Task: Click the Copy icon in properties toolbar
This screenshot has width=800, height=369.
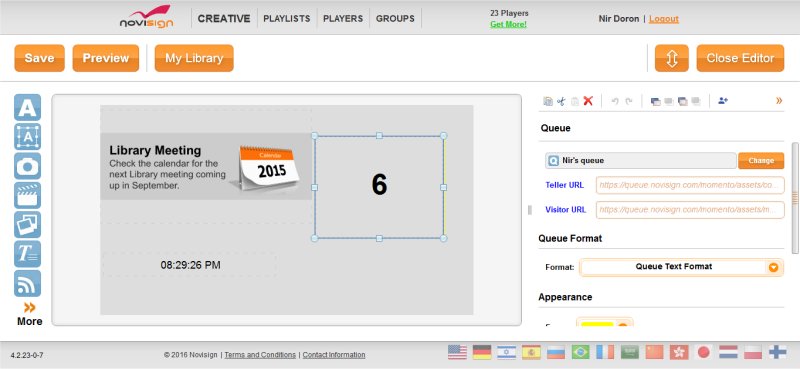Action: [x=548, y=101]
